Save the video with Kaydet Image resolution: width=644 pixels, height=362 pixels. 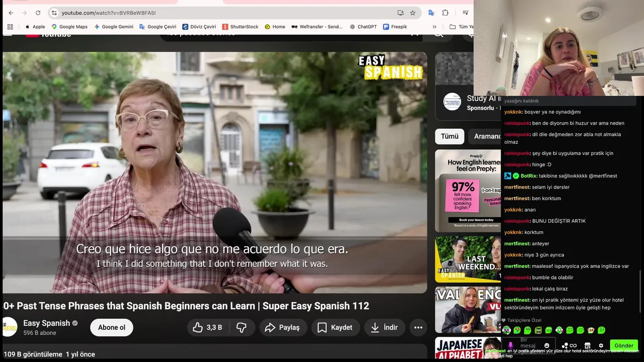pyautogui.click(x=336, y=327)
